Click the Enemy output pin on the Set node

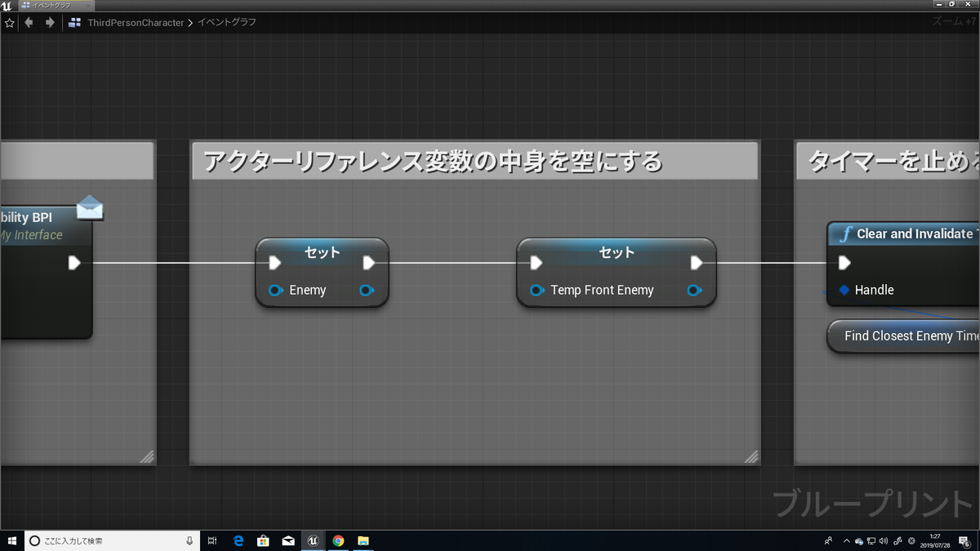point(367,290)
